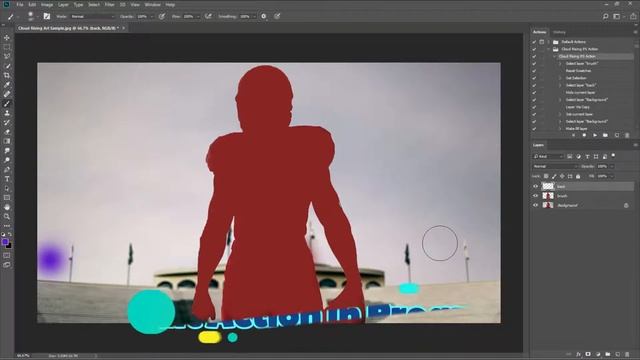Select the Pen tool

(7, 169)
